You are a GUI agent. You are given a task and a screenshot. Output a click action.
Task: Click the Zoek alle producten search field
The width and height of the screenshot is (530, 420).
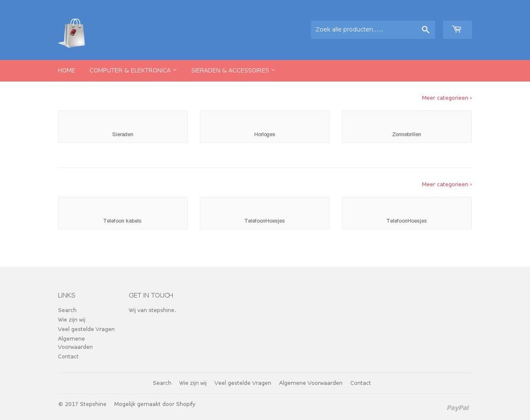[x=364, y=29]
